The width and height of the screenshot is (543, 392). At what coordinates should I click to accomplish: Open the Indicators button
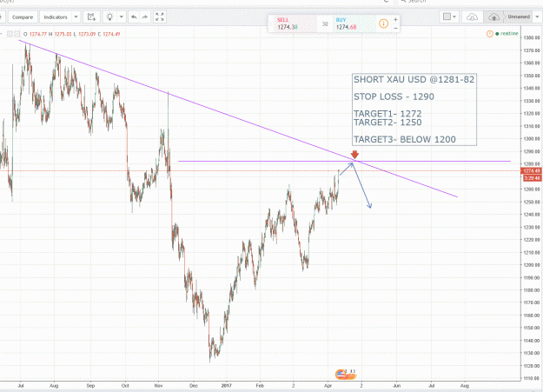(56, 17)
